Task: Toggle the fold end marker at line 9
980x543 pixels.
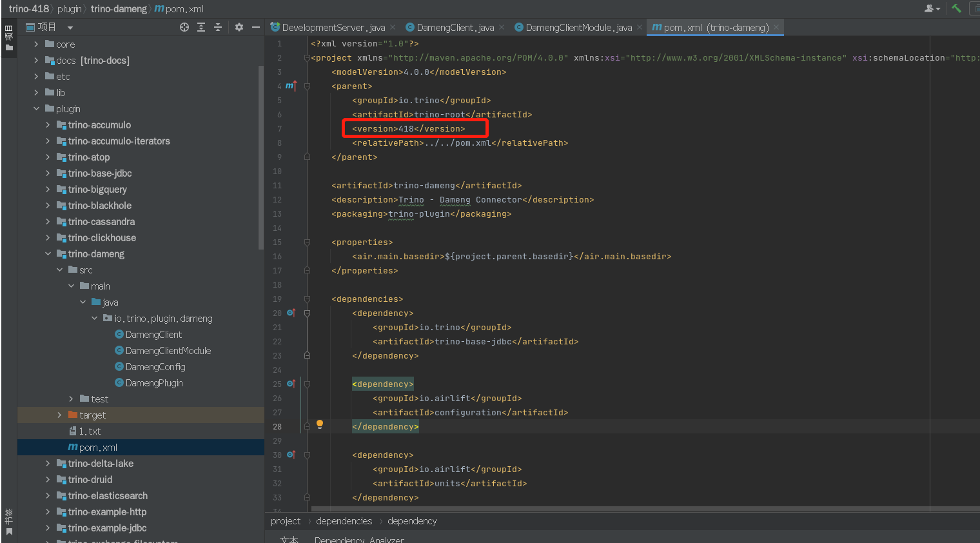Action: tap(307, 157)
